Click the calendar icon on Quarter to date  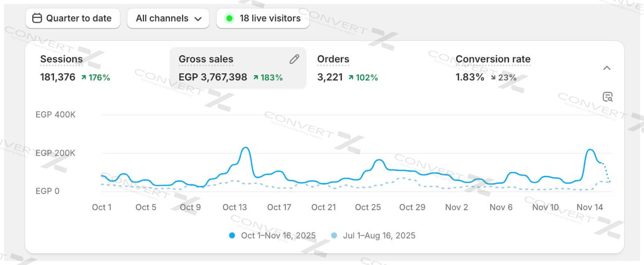click(37, 18)
